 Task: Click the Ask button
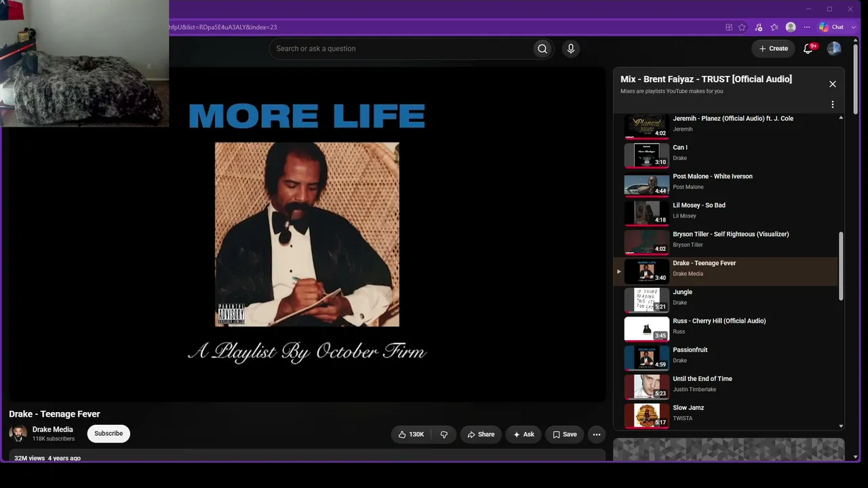pyautogui.click(x=524, y=434)
